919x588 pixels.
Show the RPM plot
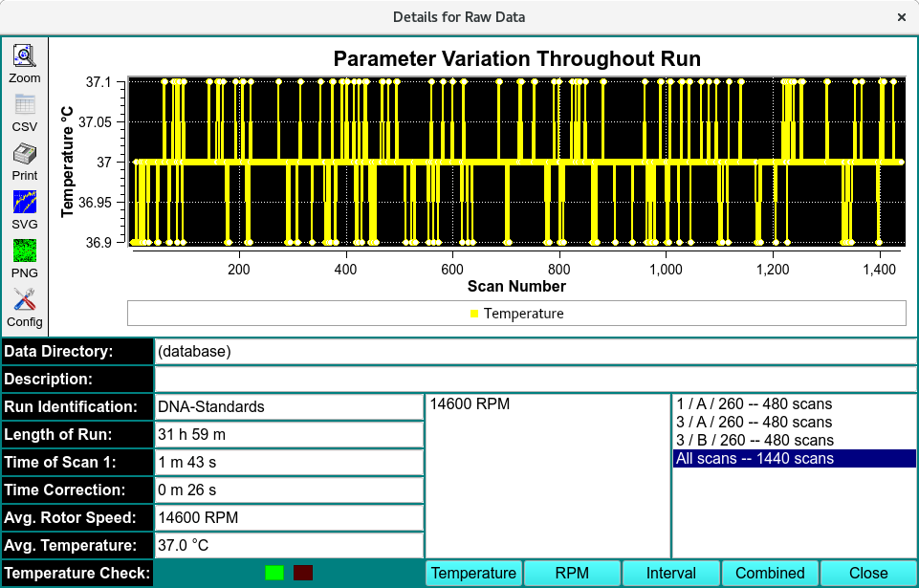point(572,573)
